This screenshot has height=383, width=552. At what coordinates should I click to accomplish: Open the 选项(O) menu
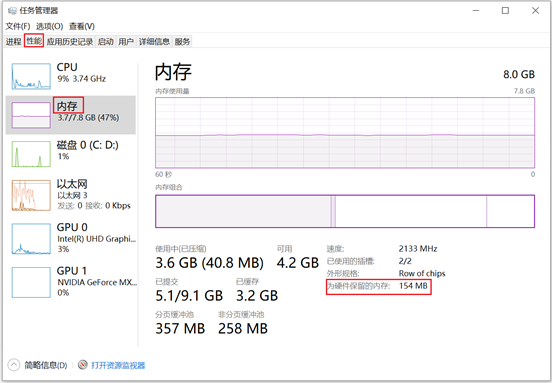coord(50,26)
